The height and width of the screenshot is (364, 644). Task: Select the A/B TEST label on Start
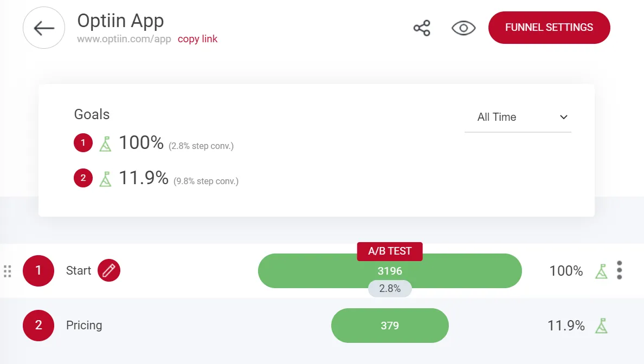tap(390, 251)
